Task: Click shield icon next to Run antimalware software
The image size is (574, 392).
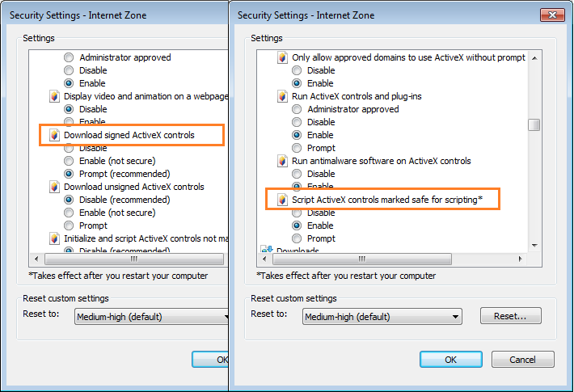Action: pyautogui.click(x=282, y=161)
